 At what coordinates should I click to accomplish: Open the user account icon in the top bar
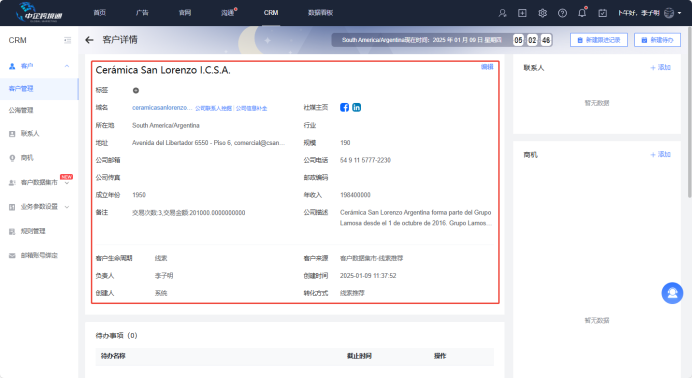[502, 13]
